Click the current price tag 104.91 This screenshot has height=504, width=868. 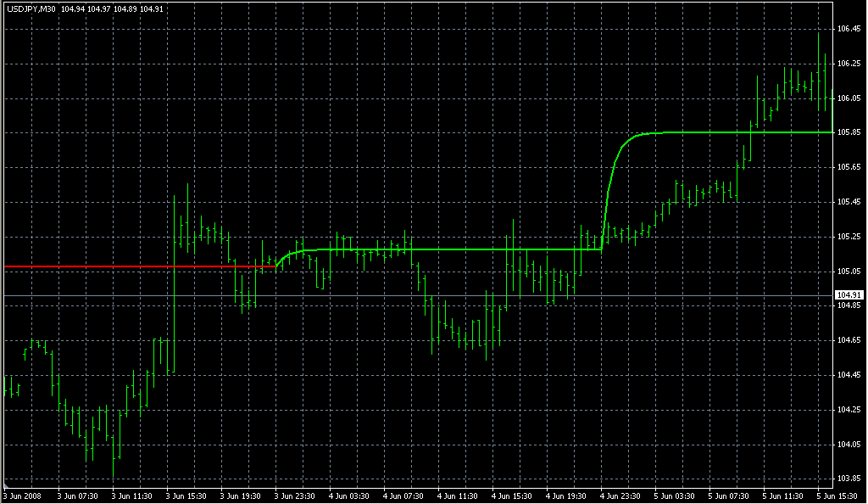(849, 295)
